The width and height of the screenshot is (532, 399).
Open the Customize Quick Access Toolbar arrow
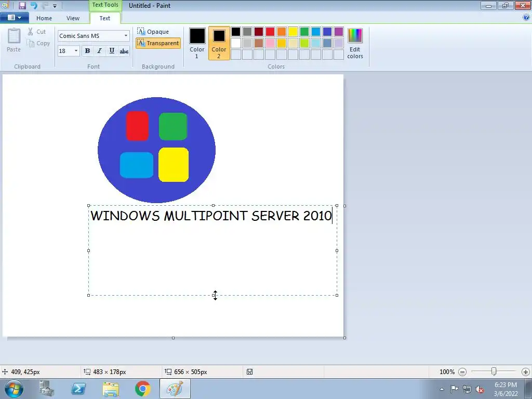click(x=55, y=6)
